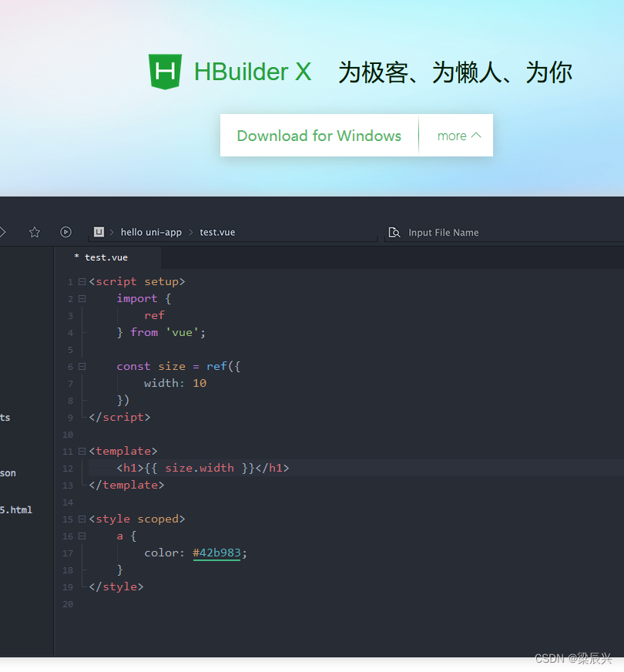Collapse the template block fold at line 11
The image size is (624, 672).
[81, 451]
